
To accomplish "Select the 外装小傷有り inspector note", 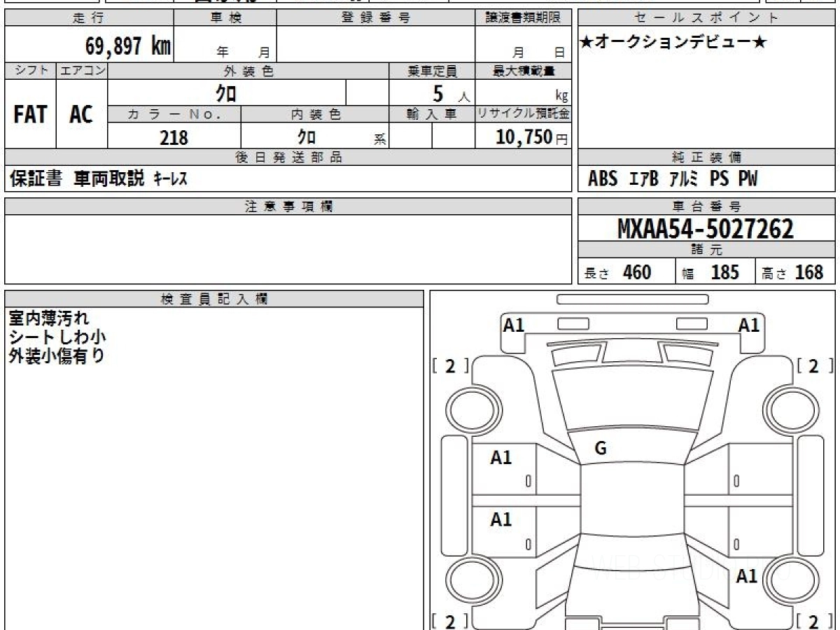I will pos(57,356).
